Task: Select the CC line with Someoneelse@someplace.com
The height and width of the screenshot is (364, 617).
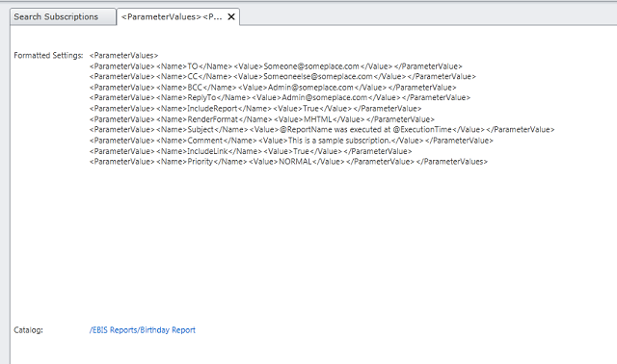Action: pos(282,77)
